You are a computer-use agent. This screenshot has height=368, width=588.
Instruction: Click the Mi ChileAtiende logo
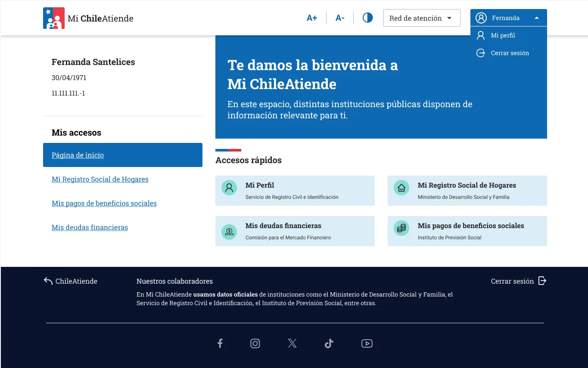click(88, 18)
